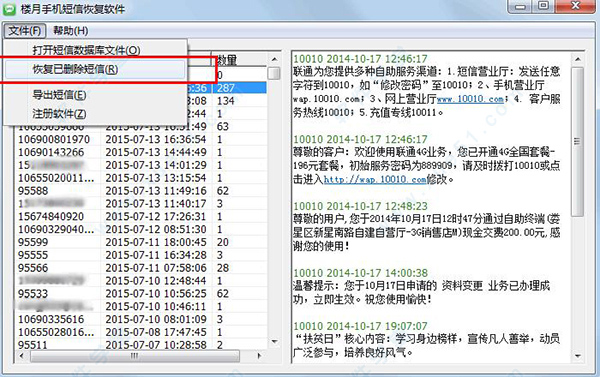Click the message pane vertical scrollbar thumb

[578, 142]
